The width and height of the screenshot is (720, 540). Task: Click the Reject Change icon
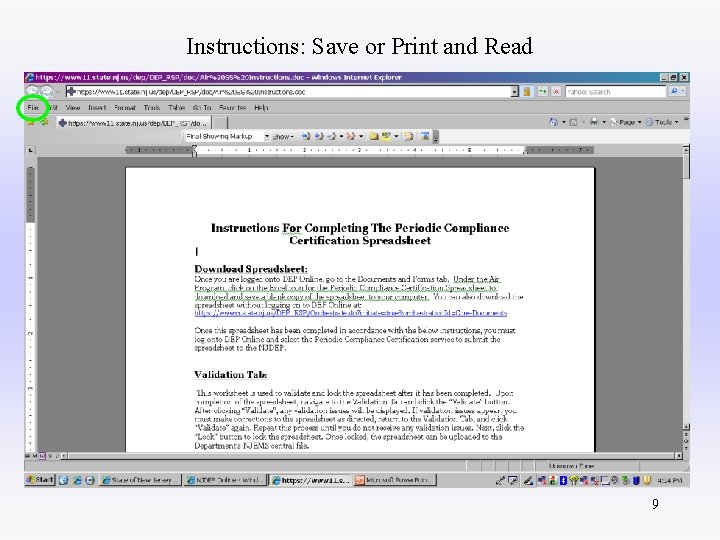point(351,136)
